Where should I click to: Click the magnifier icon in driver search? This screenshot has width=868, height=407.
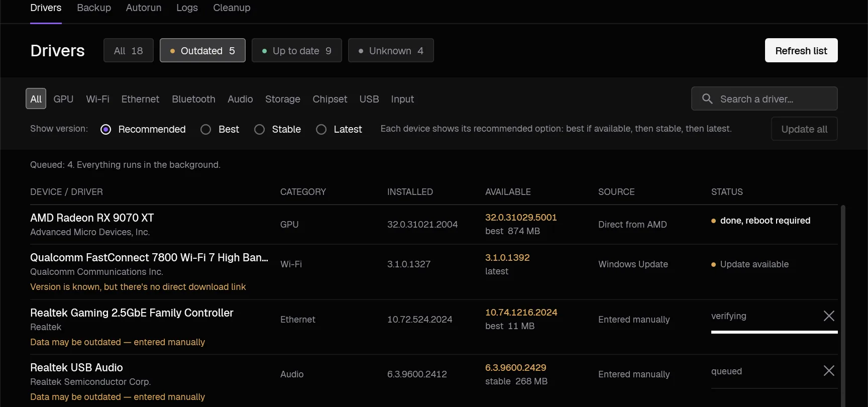pos(707,99)
